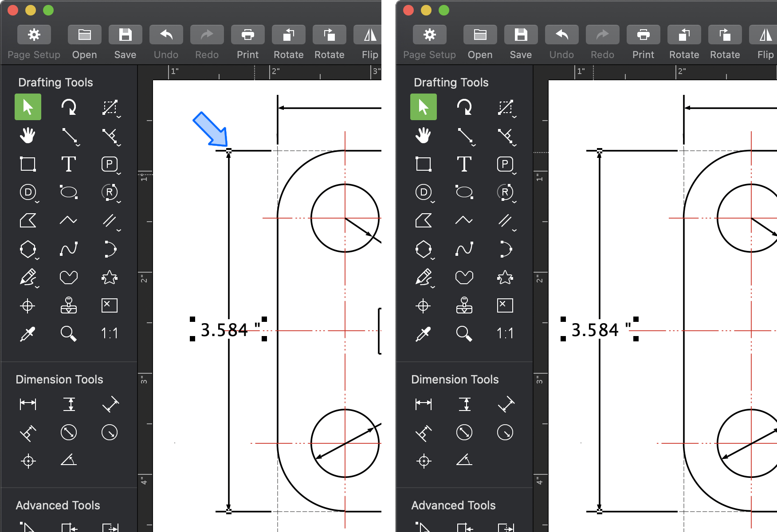Expand radius circle R tool options in left window
Viewport: 777px width, 532px height.
[x=119, y=202]
